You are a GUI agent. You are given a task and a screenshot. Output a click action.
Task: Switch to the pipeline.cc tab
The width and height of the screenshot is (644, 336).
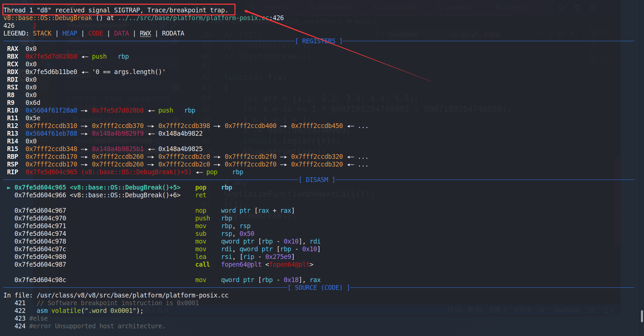pyautogui.click(x=274, y=7)
